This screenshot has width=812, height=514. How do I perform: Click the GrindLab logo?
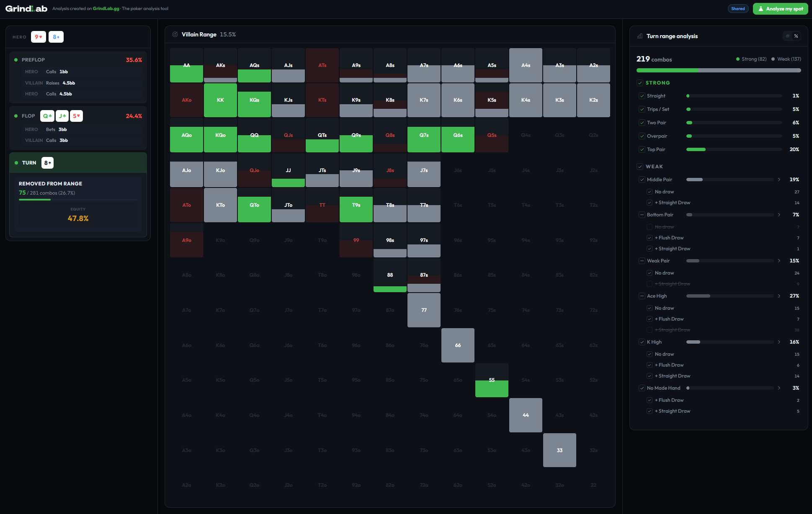(25, 8)
